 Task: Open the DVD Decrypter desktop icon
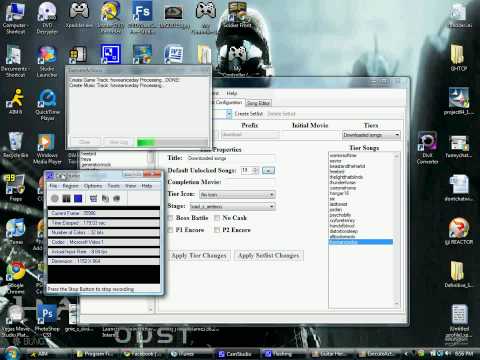point(47,17)
